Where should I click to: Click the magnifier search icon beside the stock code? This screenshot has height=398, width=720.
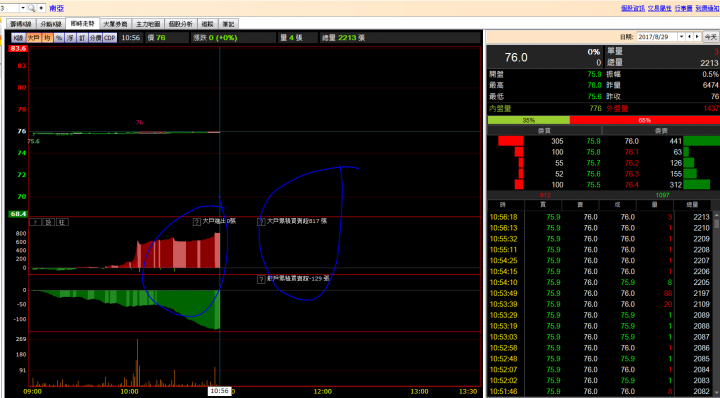(x=31, y=8)
